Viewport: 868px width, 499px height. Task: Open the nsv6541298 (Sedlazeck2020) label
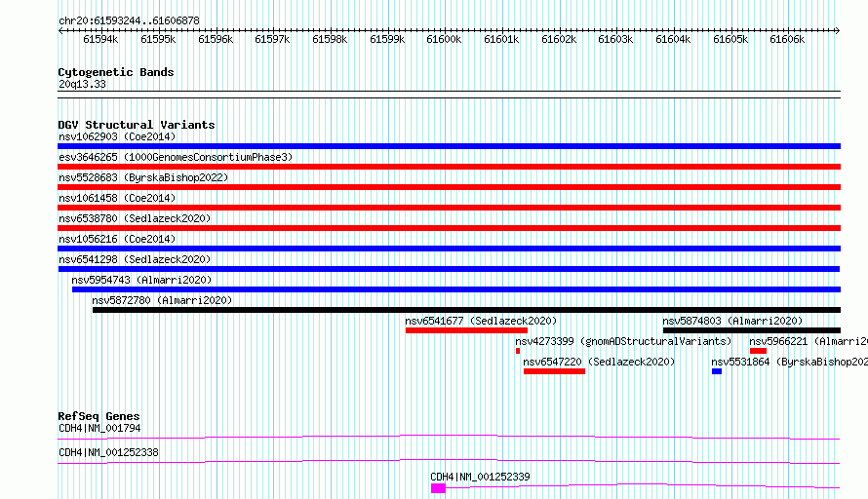[135, 259]
